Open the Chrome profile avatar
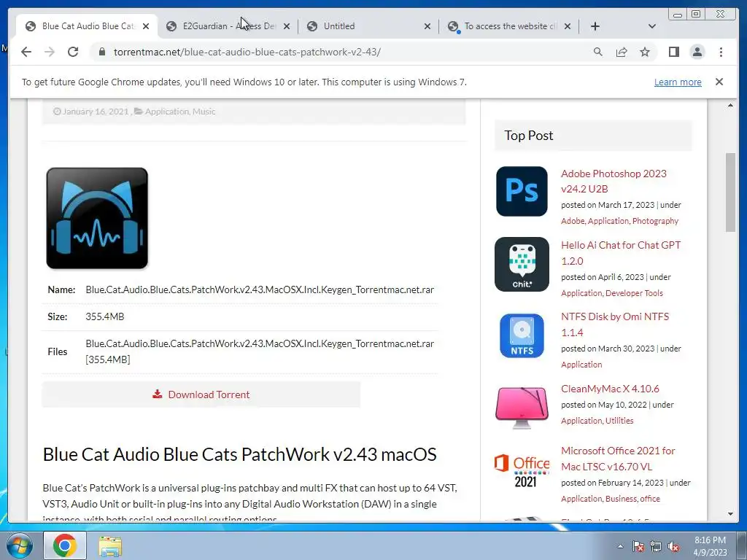Screen dimensions: 747x560 click(x=697, y=52)
